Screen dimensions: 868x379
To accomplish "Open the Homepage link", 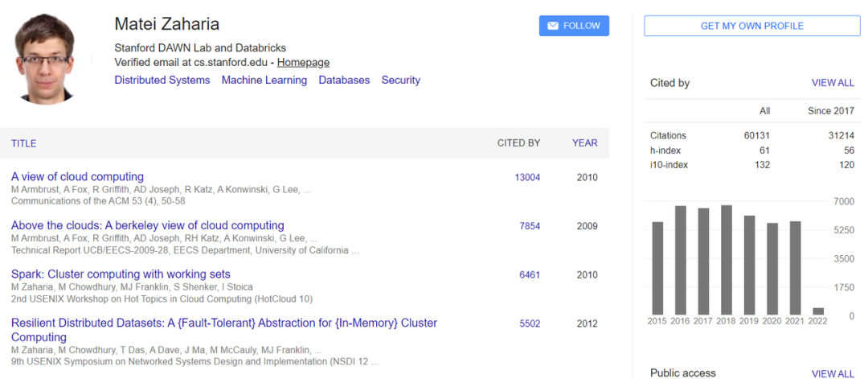I will (x=303, y=62).
